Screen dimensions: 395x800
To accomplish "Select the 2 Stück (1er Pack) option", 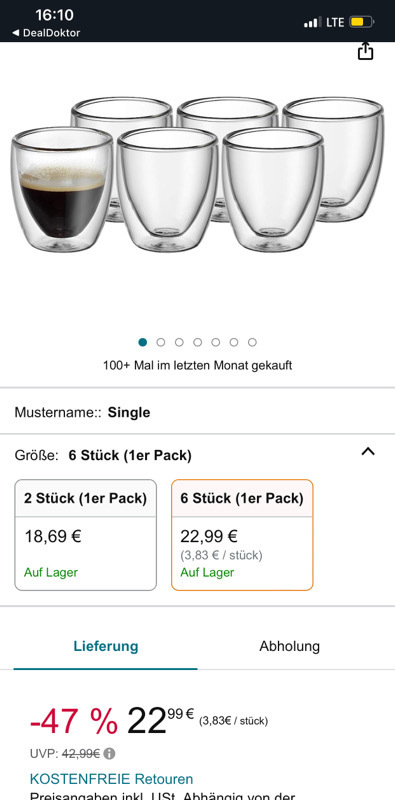I will [x=85, y=535].
